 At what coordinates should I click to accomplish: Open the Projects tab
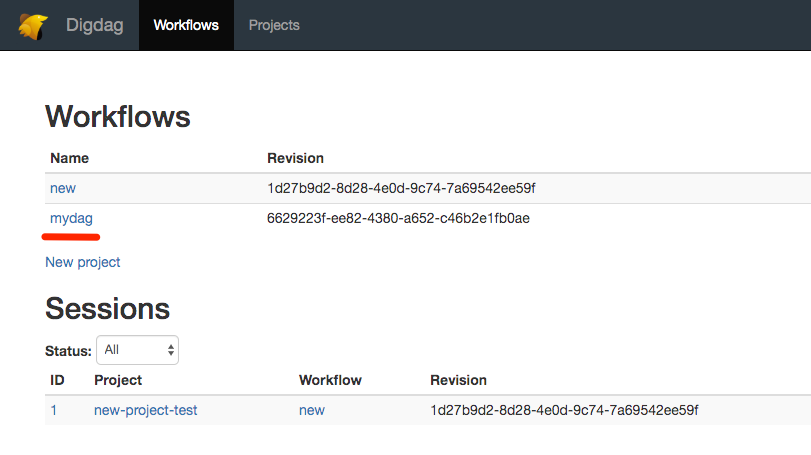pos(274,25)
